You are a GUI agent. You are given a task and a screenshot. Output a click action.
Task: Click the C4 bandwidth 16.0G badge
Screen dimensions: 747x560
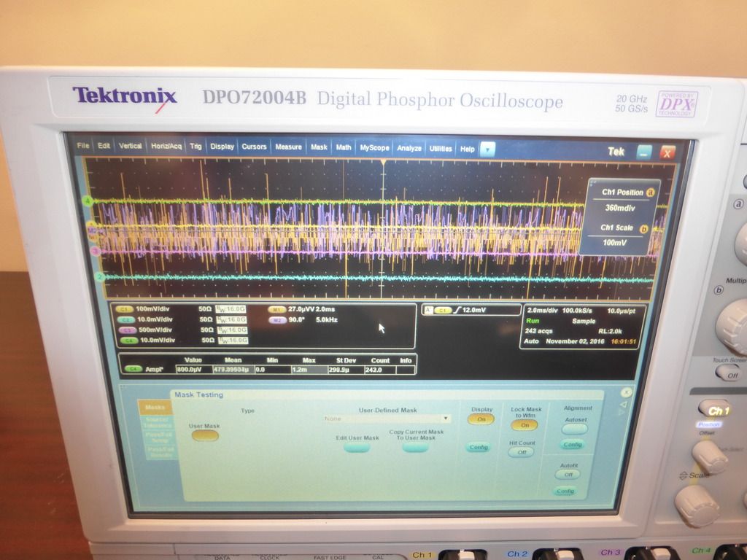point(233,341)
